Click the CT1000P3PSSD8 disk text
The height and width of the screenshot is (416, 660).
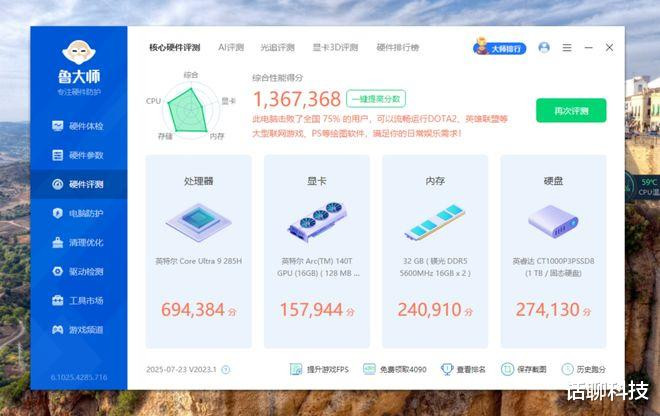point(553,267)
